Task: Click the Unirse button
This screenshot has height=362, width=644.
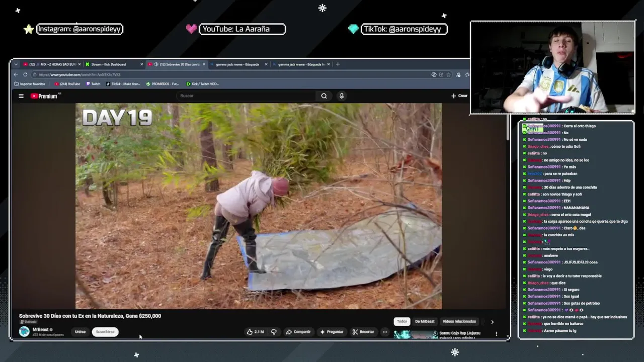Action: [80, 332]
